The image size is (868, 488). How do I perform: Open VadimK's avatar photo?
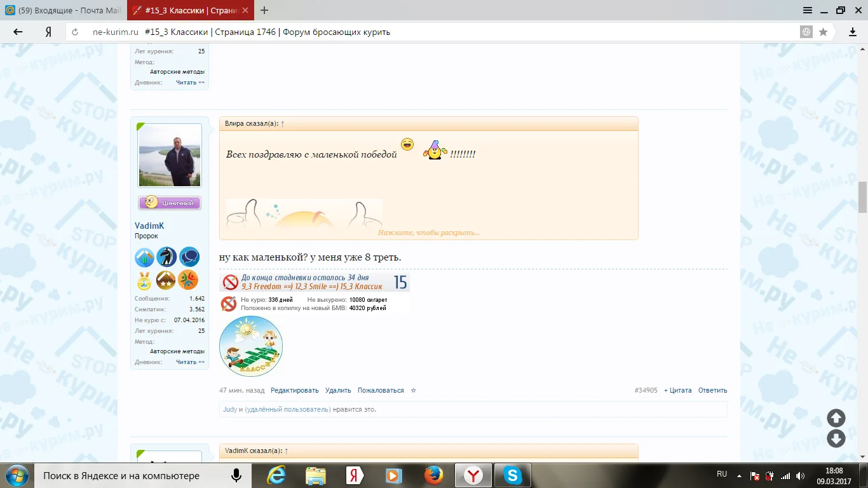pyautogui.click(x=170, y=155)
